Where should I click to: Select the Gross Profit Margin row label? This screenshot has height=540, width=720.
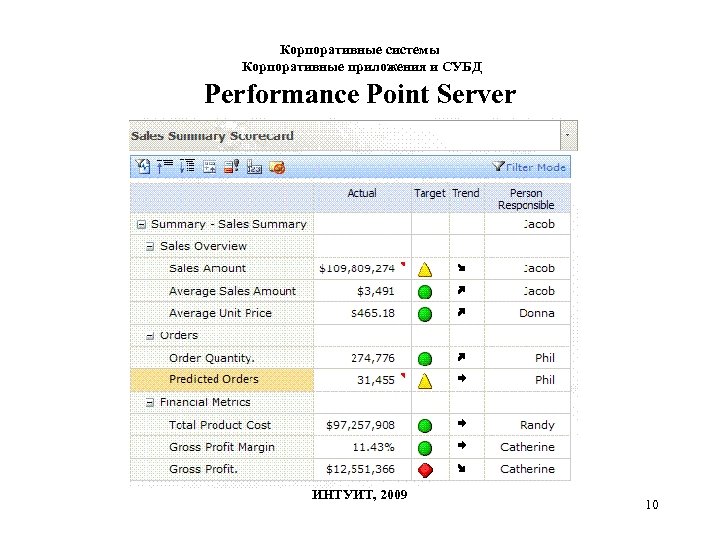coord(222,447)
